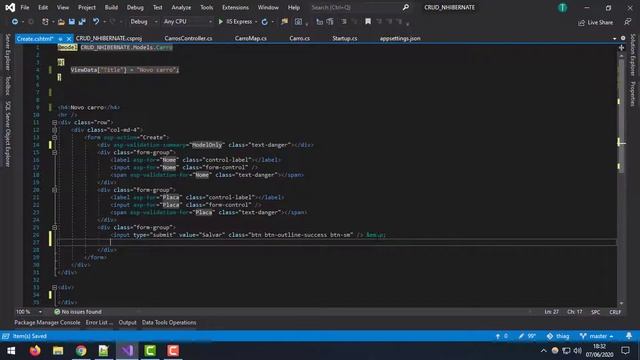
Task: Click the browser refresh icon in toolbar
Action: click(x=264, y=22)
